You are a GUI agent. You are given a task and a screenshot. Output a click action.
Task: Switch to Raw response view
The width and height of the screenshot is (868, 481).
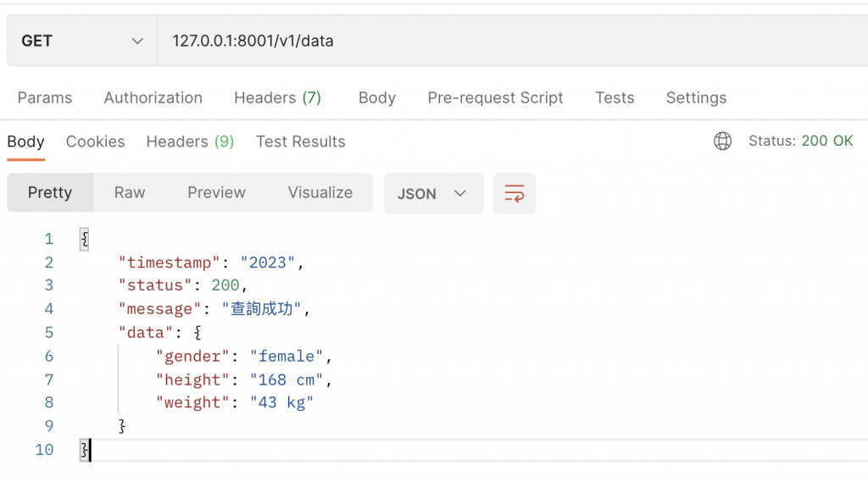(x=130, y=192)
